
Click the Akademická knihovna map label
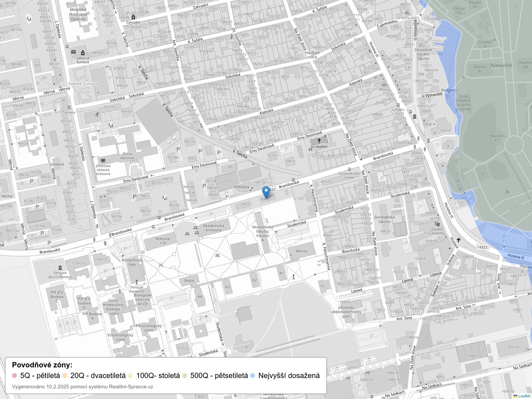coord(213,228)
